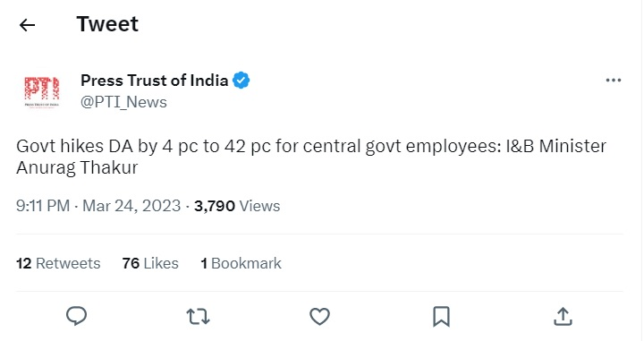Screen dimensions: 644x341
Task: Click the Mar 24, 2023 date
Action: click(131, 206)
